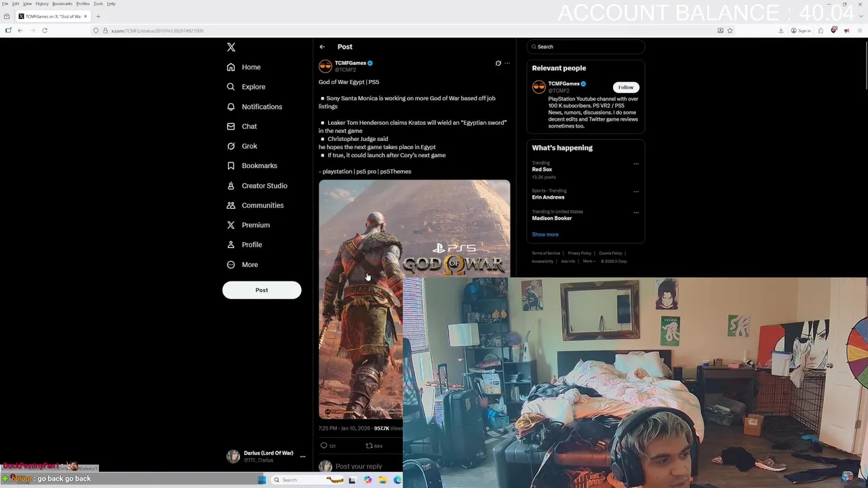Open more options for Red Sox trend
The width and height of the screenshot is (868, 488).
(635, 164)
